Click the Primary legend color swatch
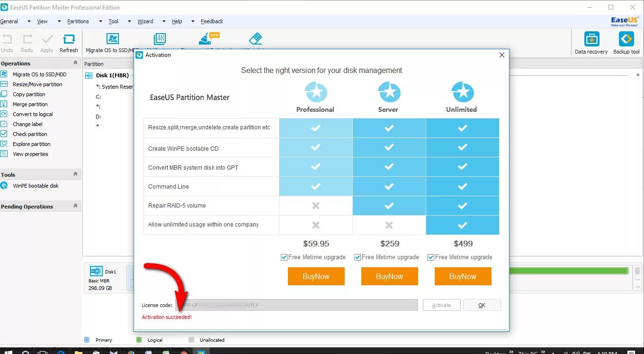The width and height of the screenshot is (644, 354). tap(87, 340)
